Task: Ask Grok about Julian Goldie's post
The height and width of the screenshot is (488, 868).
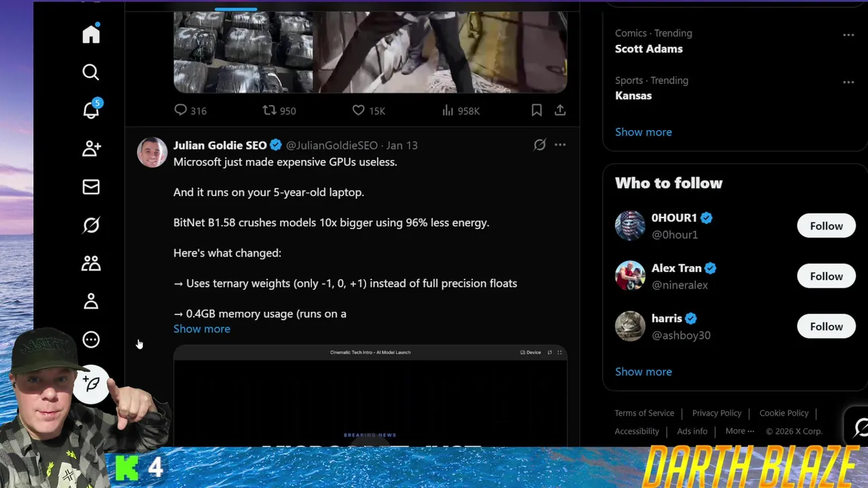Action: pos(540,144)
